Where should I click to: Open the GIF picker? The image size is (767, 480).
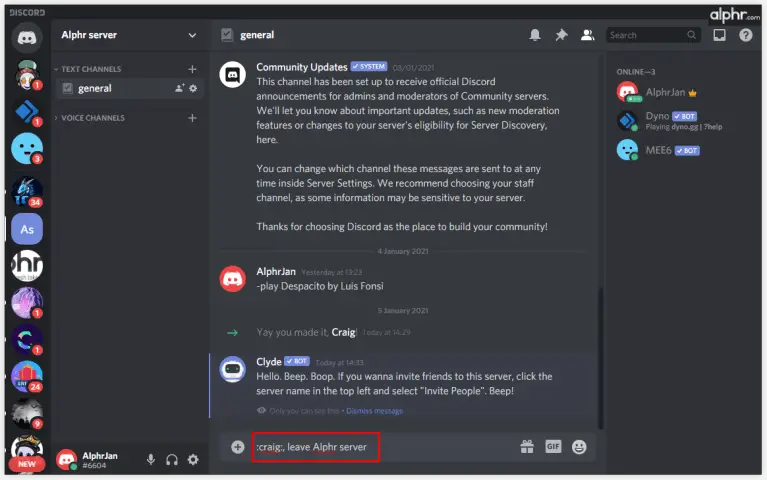coord(553,446)
